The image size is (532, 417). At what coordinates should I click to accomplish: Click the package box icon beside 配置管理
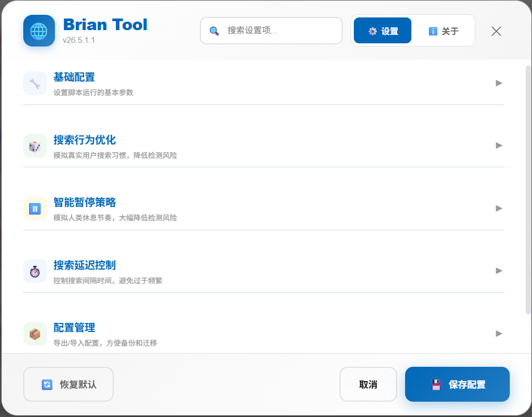[x=35, y=334]
